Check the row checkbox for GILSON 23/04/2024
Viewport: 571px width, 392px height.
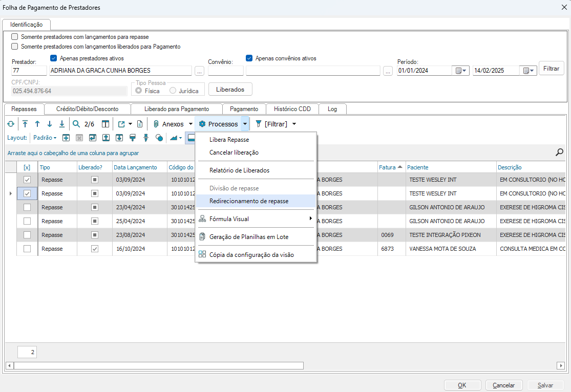point(27,207)
